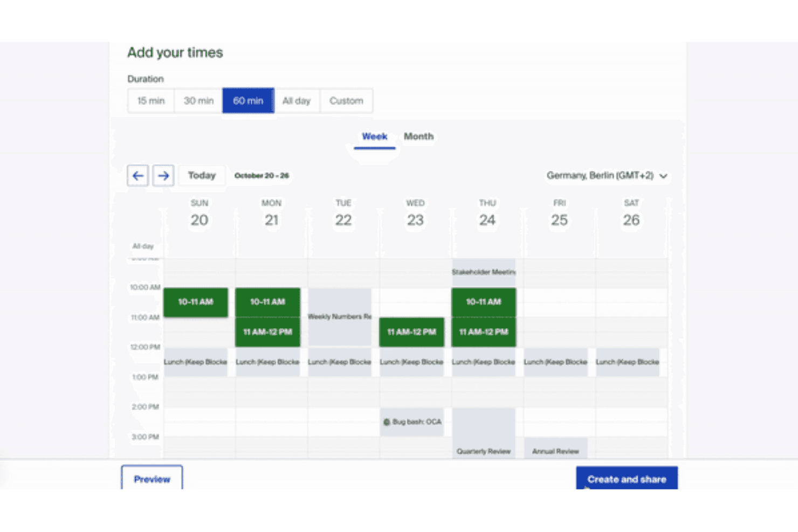Switch to Week view tab

click(x=375, y=137)
